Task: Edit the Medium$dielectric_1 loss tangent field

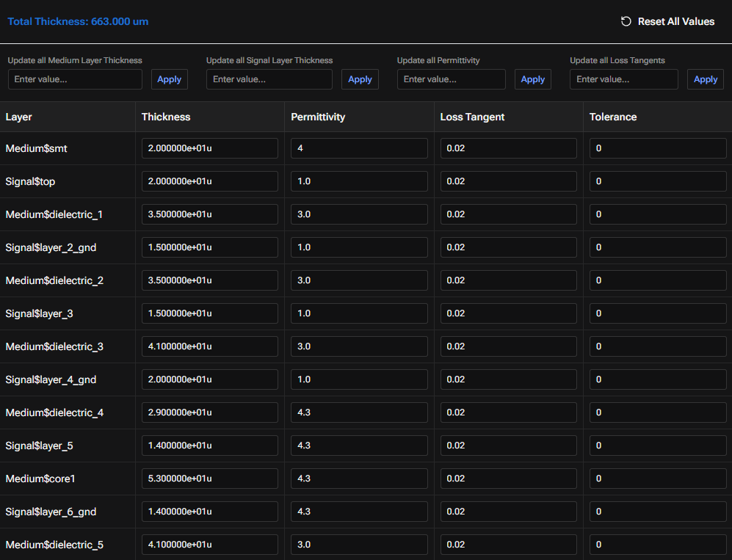Action: coord(508,214)
